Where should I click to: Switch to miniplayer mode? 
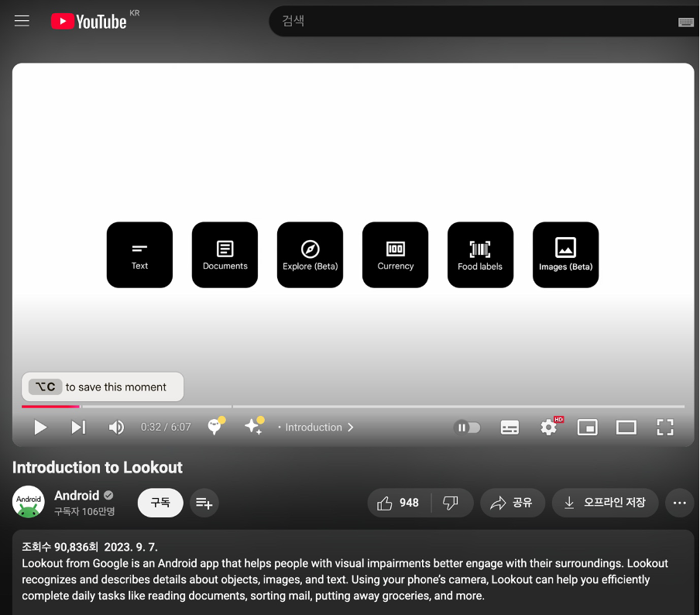587,428
